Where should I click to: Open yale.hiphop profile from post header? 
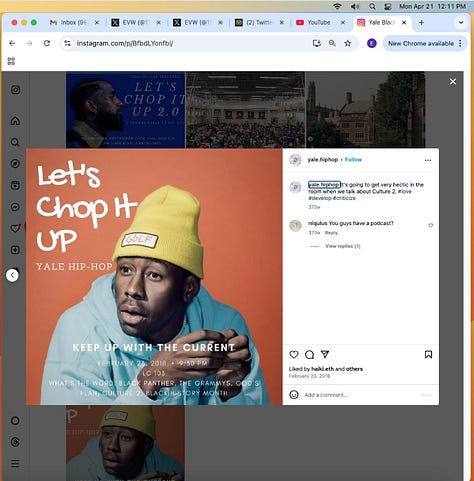pyautogui.click(x=323, y=160)
